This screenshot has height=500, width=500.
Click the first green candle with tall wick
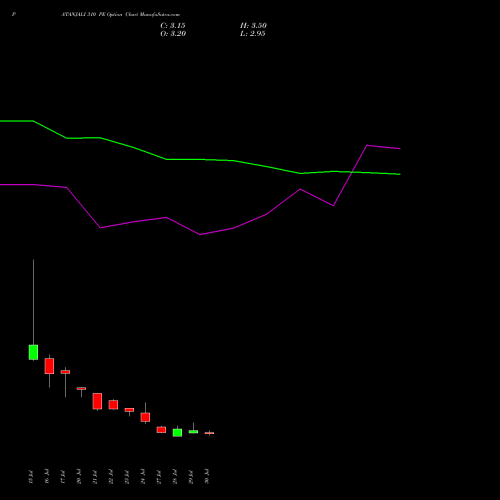click(x=33, y=352)
